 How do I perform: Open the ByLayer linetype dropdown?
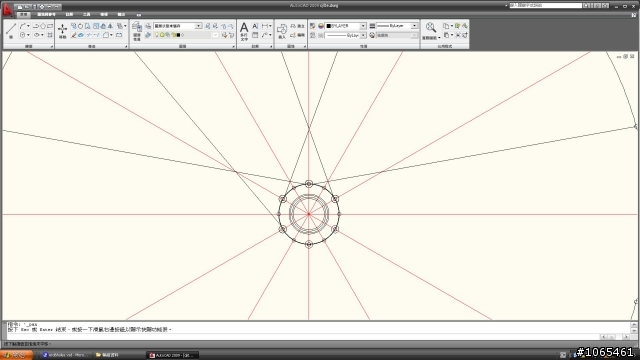point(363,35)
